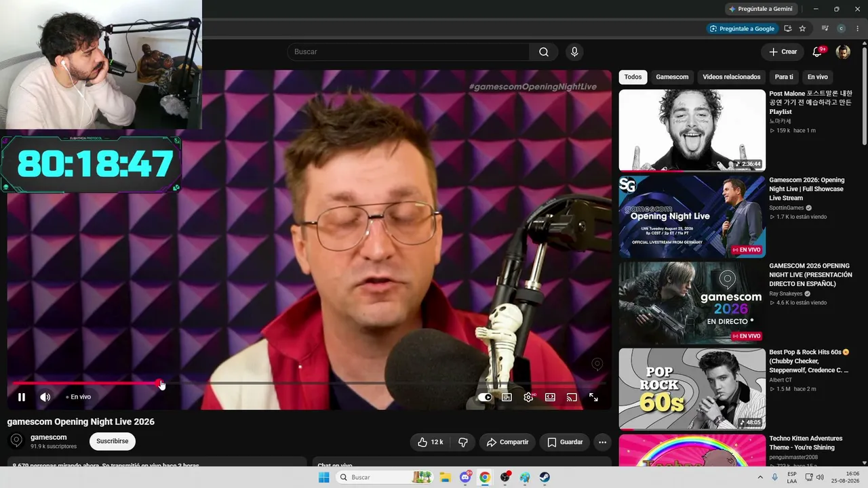The width and height of the screenshot is (868, 488).
Task: Open the gamescom channel avatar
Action: click(17, 441)
